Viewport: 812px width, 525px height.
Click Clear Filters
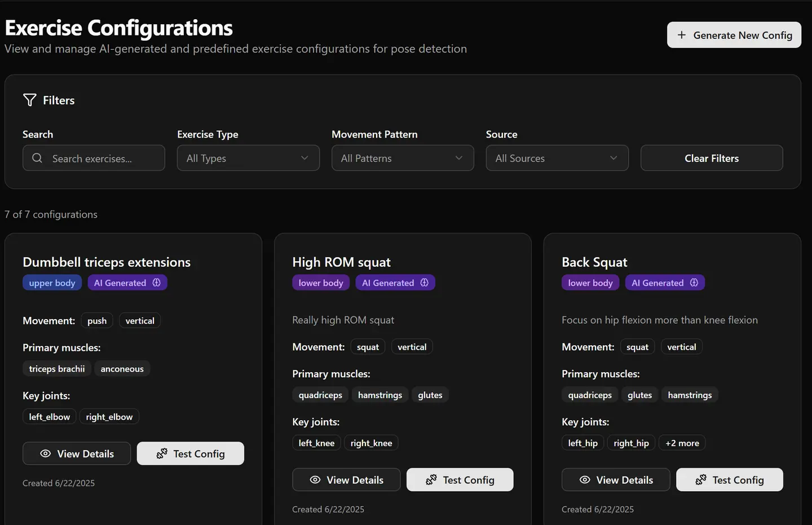point(711,158)
